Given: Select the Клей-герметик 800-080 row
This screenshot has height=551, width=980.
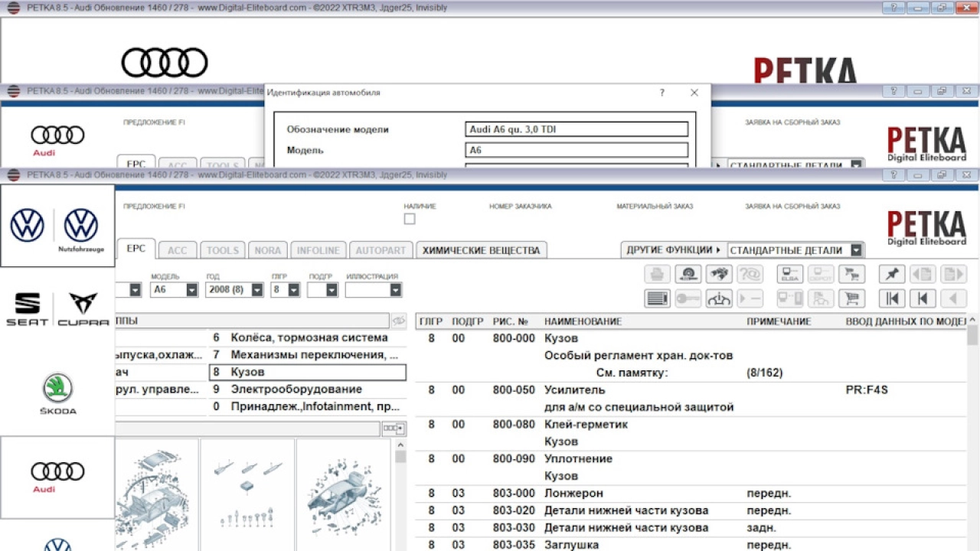Looking at the screenshot, I should coord(691,433).
